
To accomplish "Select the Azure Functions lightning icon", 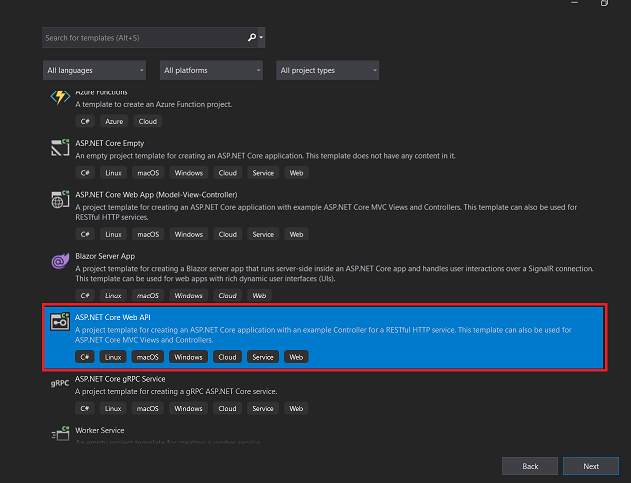I will tap(60, 97).
